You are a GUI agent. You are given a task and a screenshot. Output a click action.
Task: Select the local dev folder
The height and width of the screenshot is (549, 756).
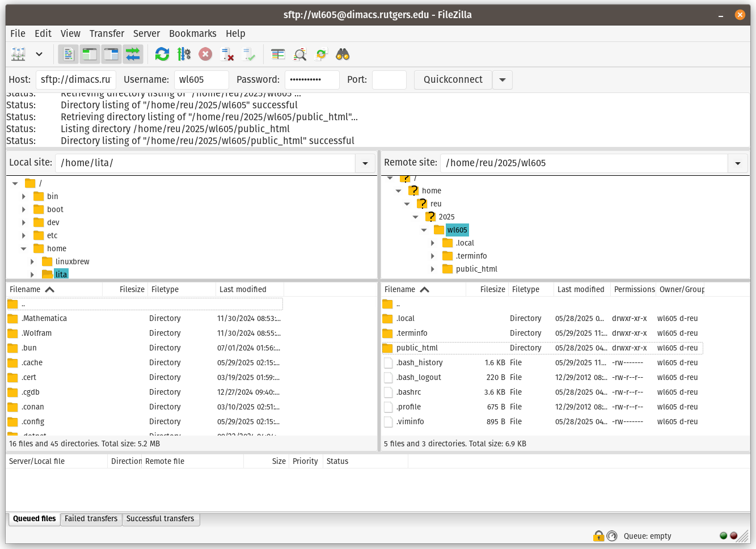[53, 222]
